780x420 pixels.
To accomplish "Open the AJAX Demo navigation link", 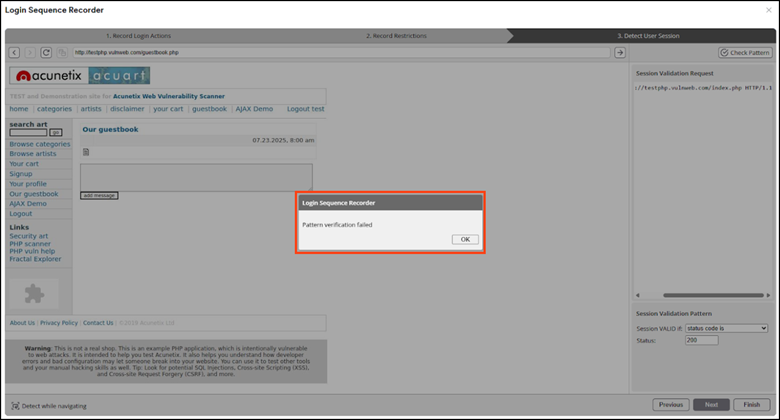I will tap(28, 203).
